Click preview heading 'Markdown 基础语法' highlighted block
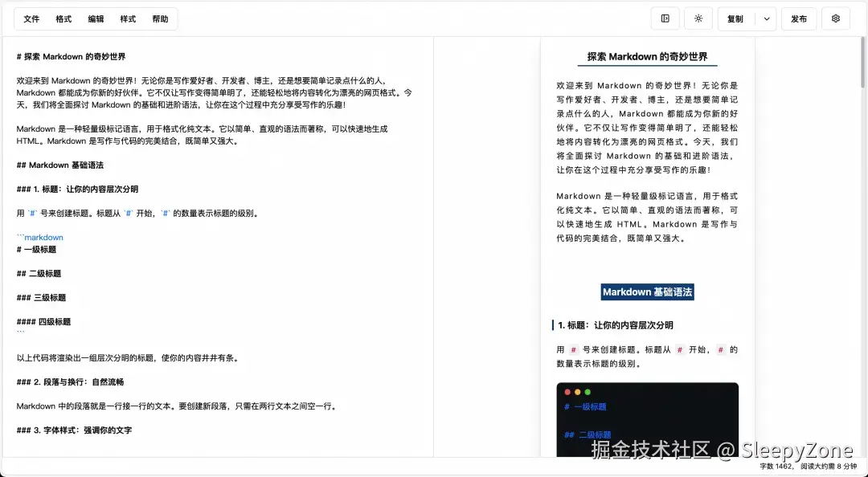The height and width of the screenshot is (477, 868). click(647, 292)
